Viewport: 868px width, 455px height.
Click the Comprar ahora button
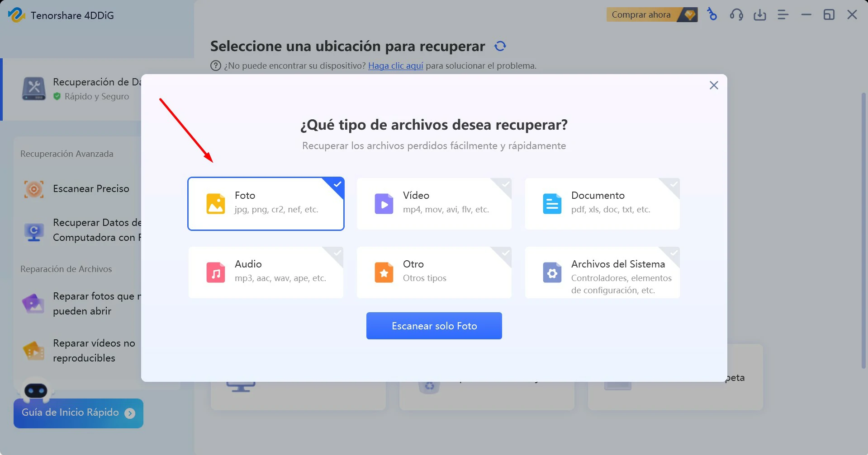pos(652,15)
